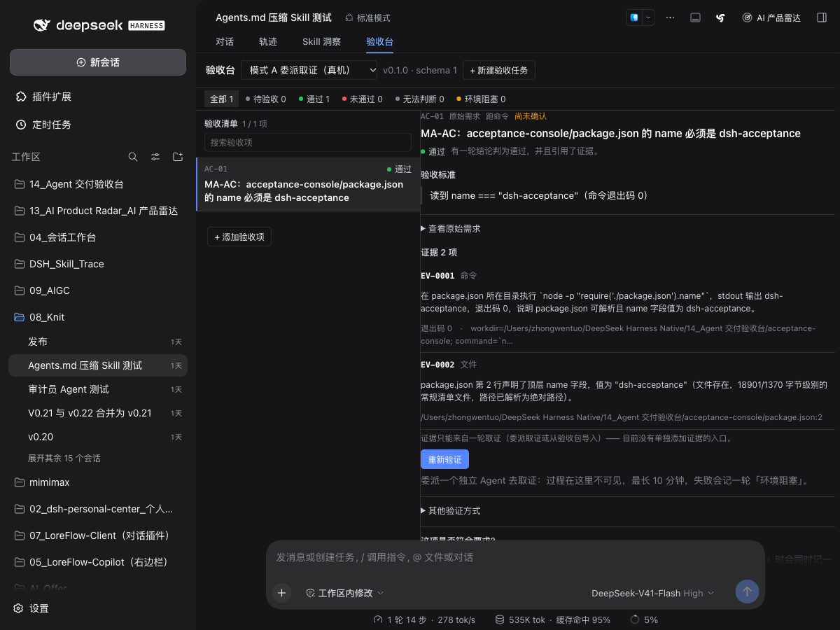Open the three-dot more options menu

pos(671,17)
